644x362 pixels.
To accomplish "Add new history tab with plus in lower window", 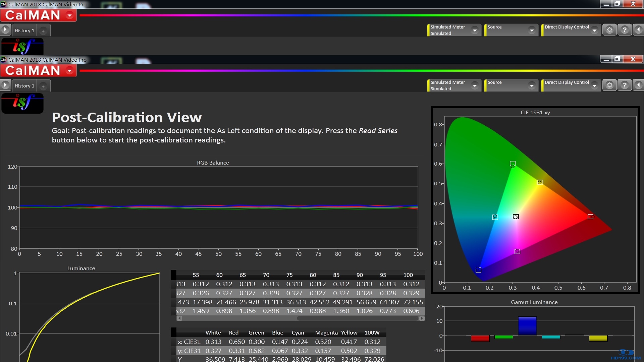I will coord(43,86).
